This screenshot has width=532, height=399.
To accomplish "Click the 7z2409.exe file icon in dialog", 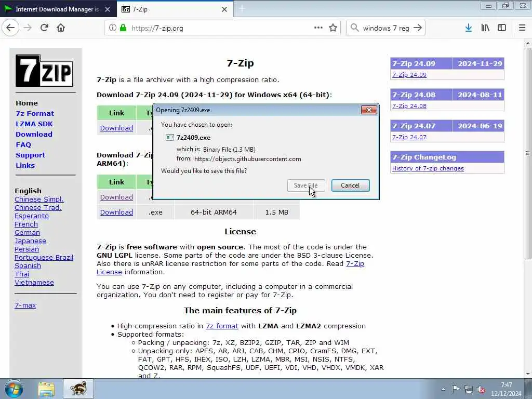I will tap(170, 137).
